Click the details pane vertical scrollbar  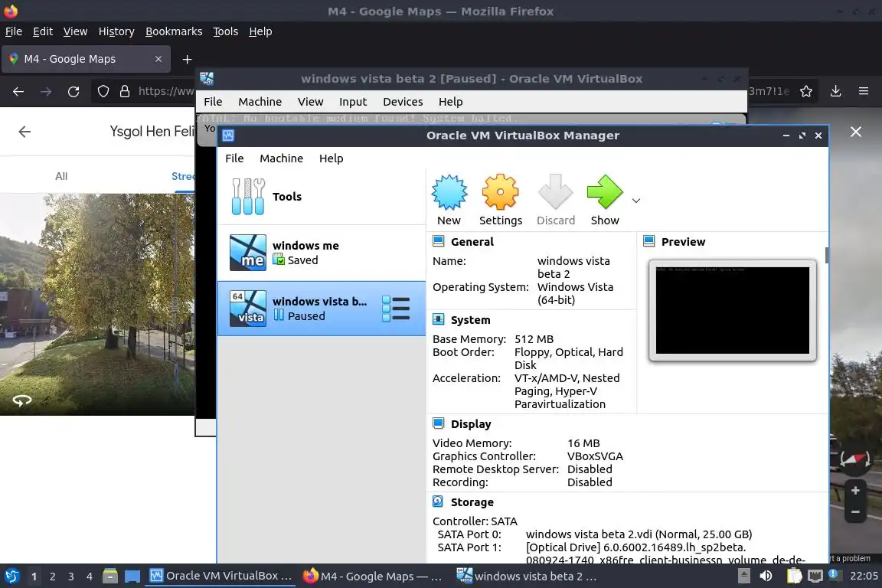tap(826, 256)
